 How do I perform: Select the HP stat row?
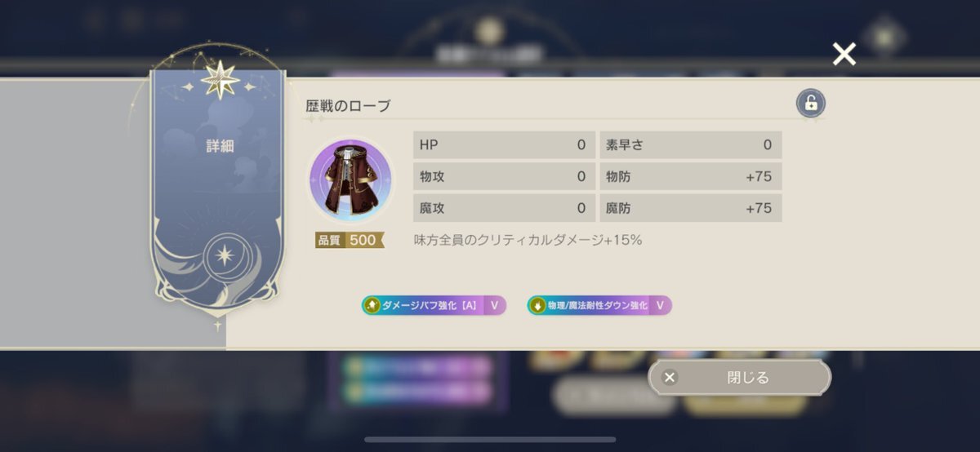coord(504,145)
